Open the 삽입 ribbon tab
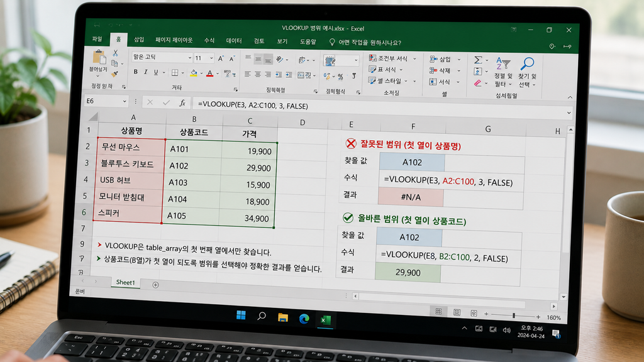 (x=139, y=40)
